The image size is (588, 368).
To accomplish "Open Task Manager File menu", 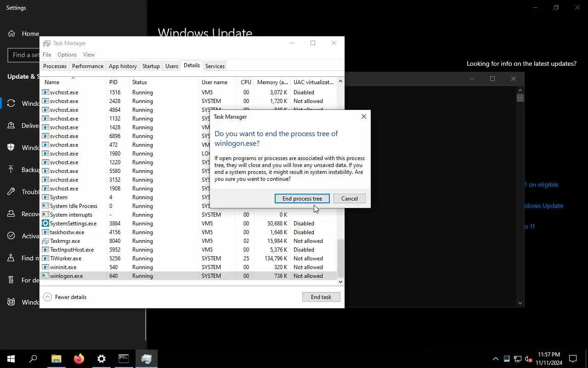I will click(47, 55).
